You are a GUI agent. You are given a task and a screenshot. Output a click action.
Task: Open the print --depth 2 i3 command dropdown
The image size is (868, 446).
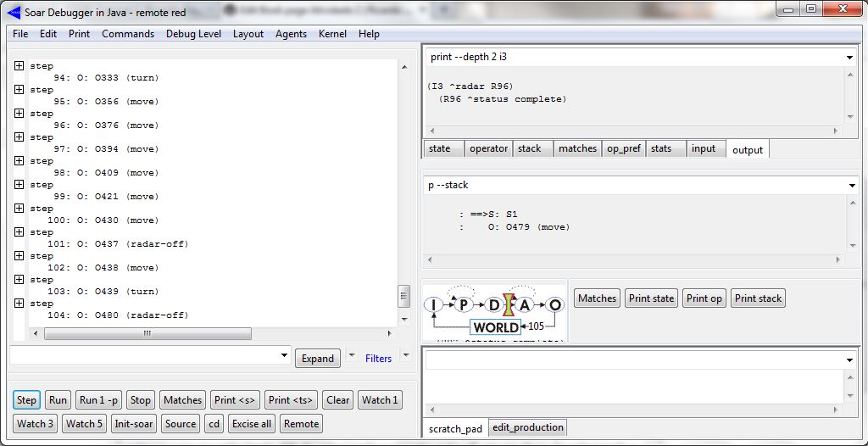(x=849, y=58)
